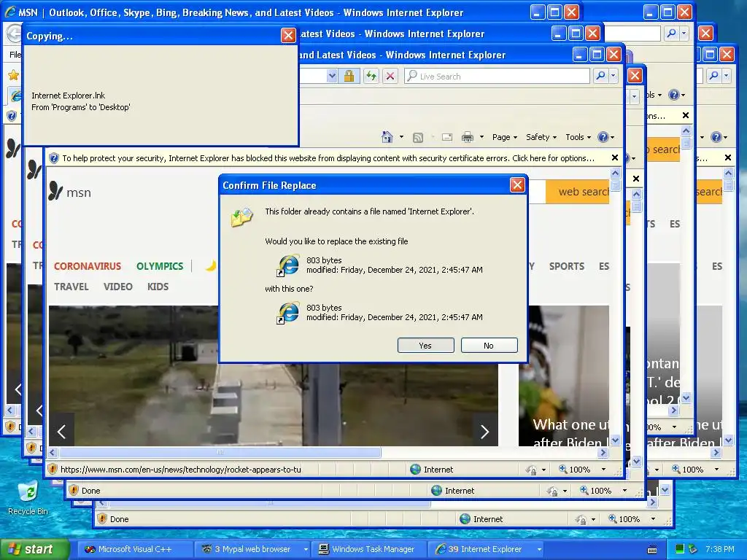Open the TRAVEL link in front window
This screenshot has width=747, height=560.
pyautogui.click(x=71, y=287)
